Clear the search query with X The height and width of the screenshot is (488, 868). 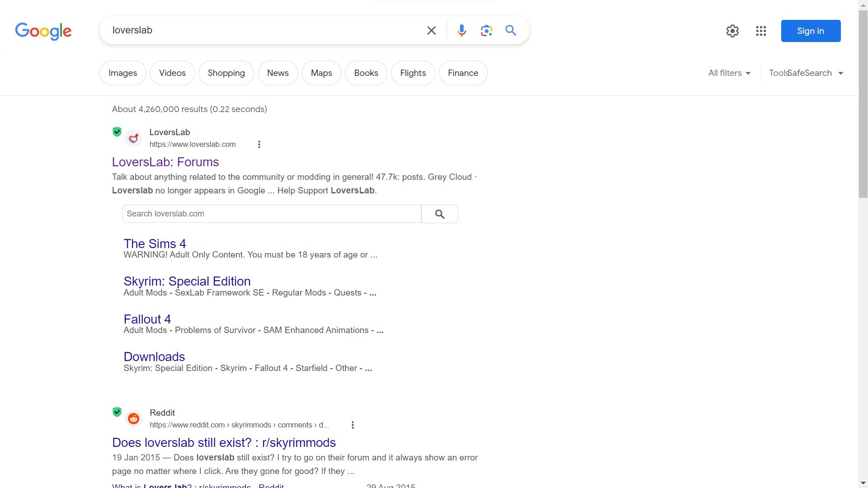point(431,30)
